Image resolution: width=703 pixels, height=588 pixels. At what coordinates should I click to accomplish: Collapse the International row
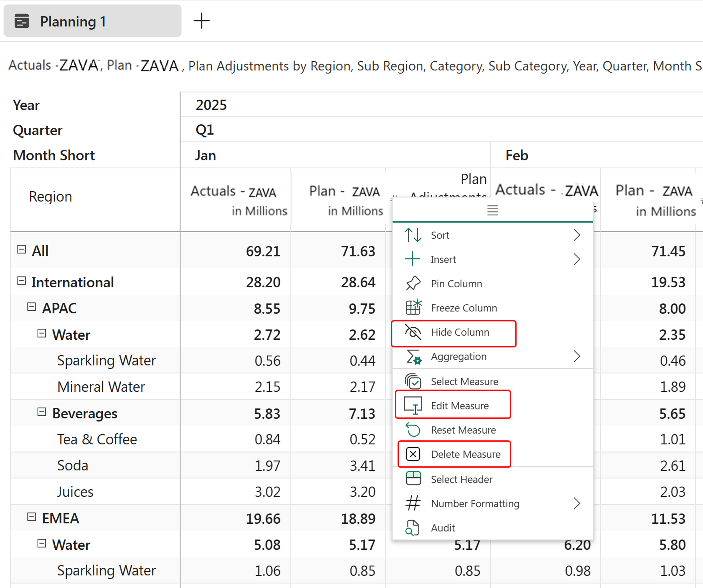click(x=21, y=281)
